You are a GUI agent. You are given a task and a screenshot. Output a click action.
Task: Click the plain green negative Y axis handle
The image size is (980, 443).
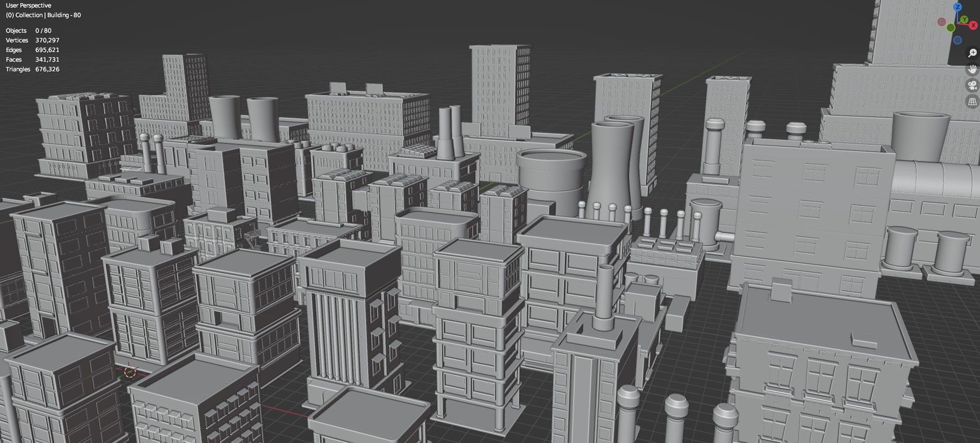[x=950, y=27]
